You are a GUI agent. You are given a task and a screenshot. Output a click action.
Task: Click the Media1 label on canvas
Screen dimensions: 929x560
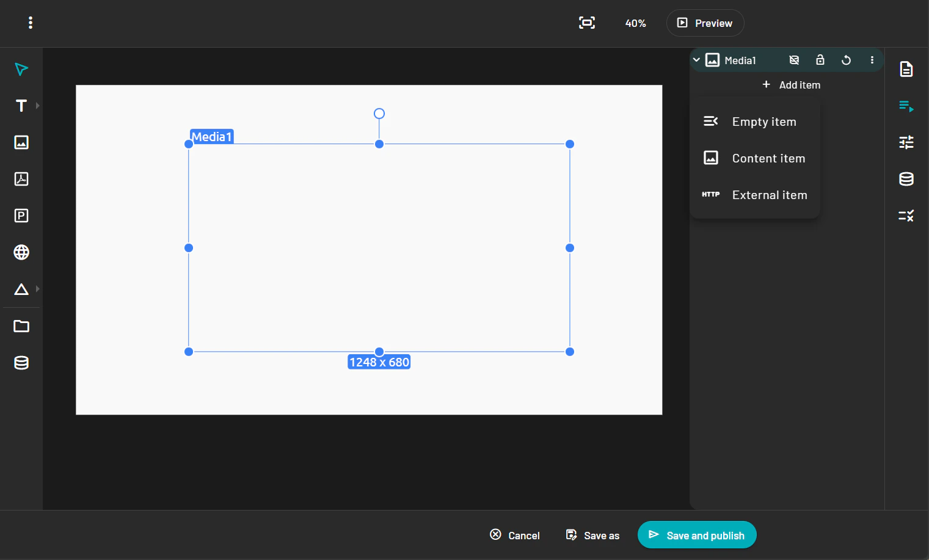tap(212, 137)
